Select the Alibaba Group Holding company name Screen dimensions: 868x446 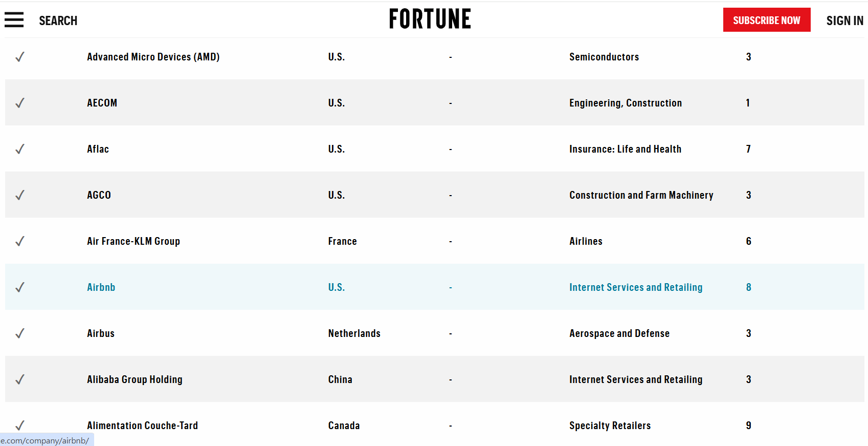(x=135, y=379)
